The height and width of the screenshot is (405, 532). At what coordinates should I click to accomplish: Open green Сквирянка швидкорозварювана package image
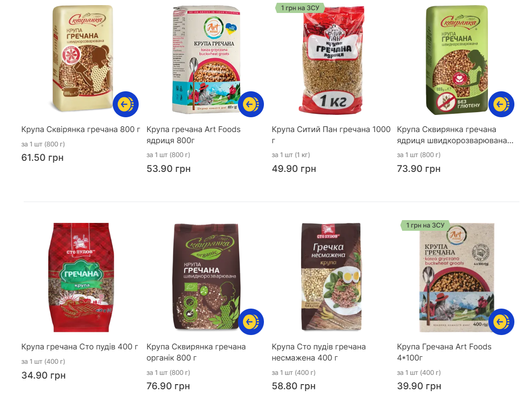click(x=457, y=60)
